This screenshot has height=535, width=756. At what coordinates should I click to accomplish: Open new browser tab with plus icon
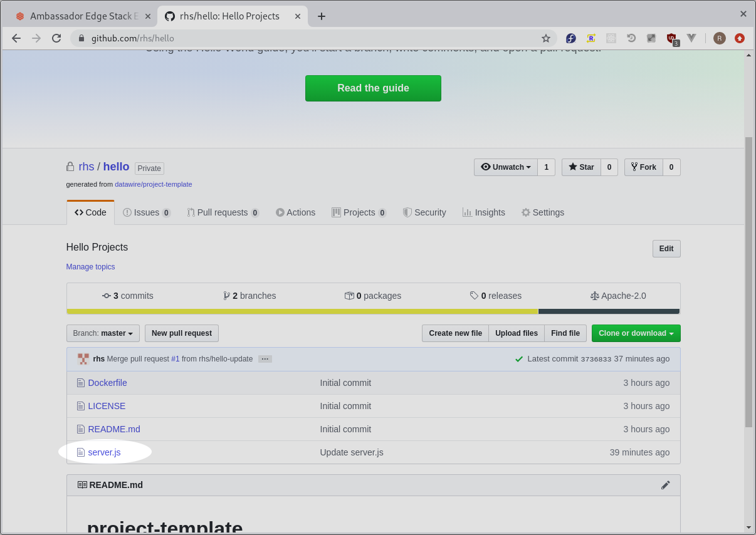coord(322,16)
